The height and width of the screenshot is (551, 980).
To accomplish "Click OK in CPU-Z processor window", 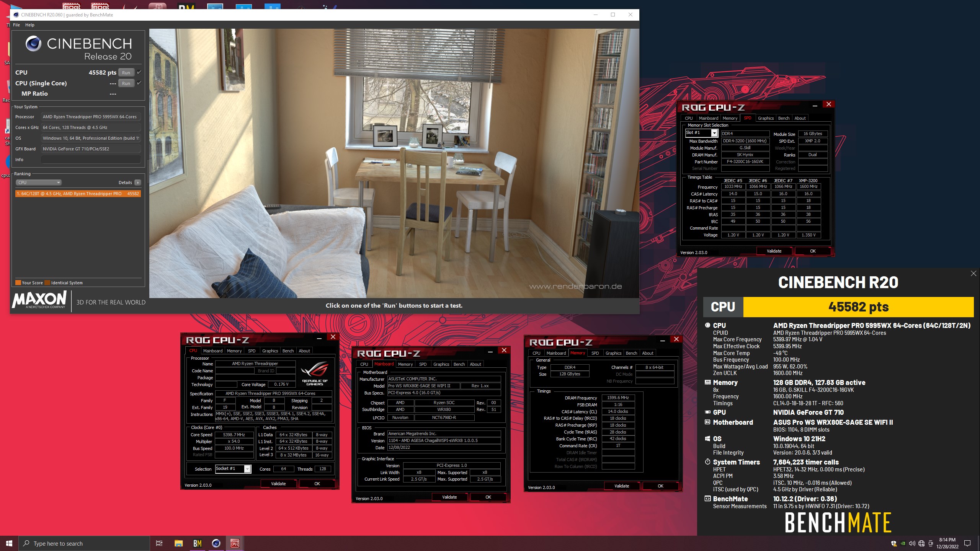I will coord(317,484).
